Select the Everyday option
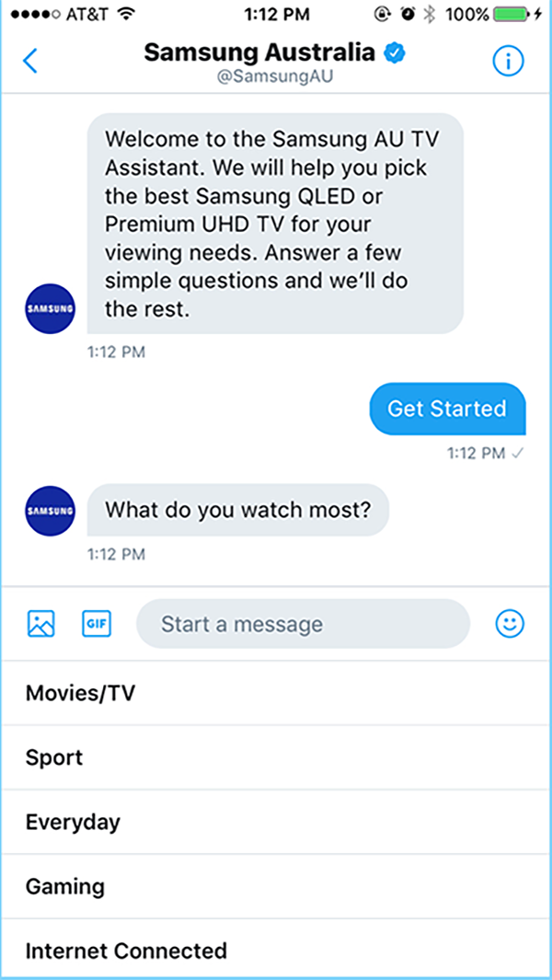552x980 pixels. 276,822
